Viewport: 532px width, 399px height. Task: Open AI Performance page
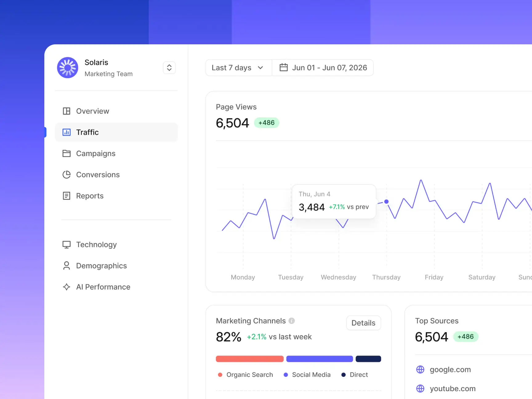coord(116,287)
